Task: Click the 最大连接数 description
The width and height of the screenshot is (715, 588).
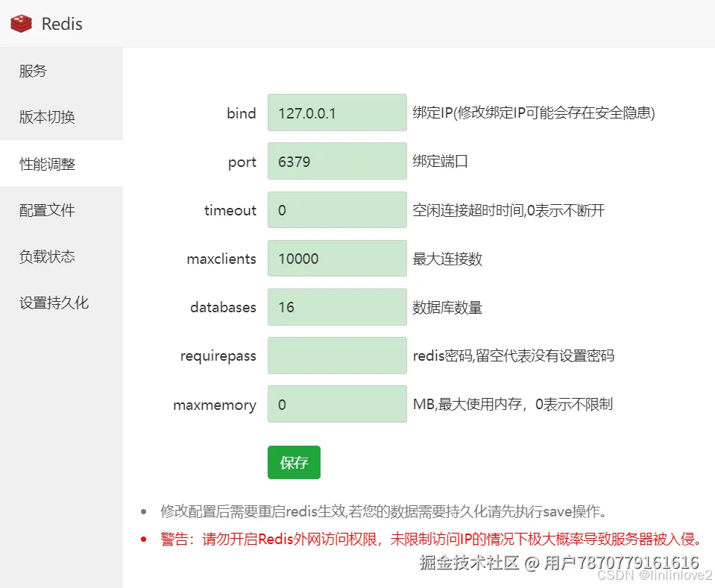Action: point(447,259)
